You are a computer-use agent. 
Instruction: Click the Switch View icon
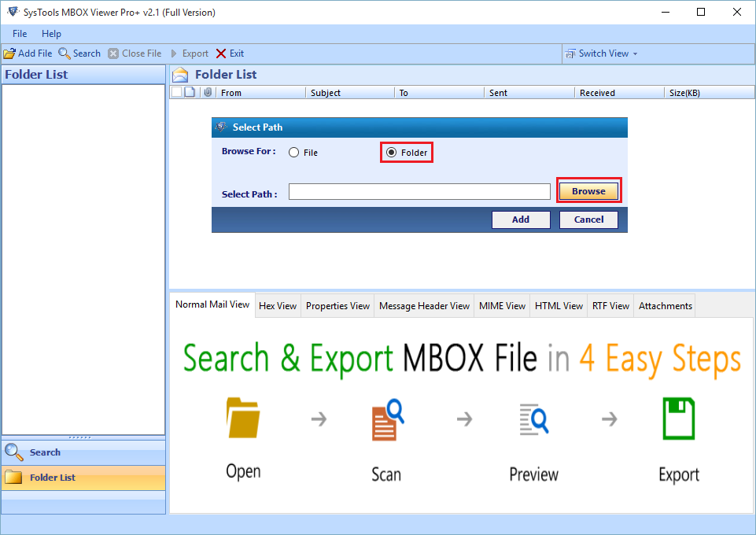coord(570,53)
